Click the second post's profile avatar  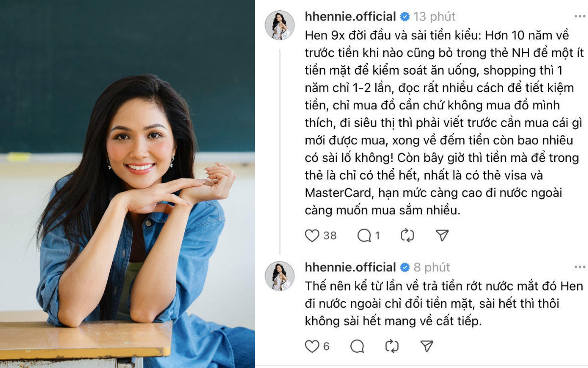(280, 276)
